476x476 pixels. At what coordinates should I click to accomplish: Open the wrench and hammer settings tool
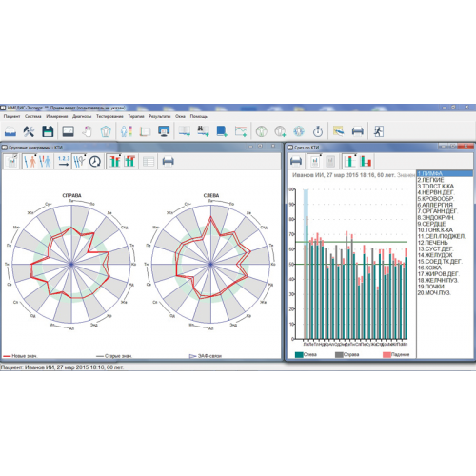click(29, 131)
